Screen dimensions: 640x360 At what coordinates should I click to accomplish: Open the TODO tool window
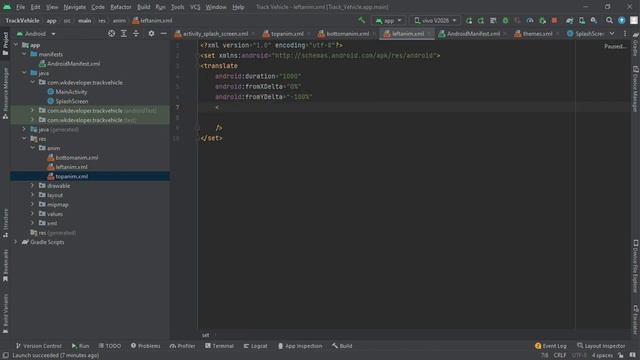[109, 346]
